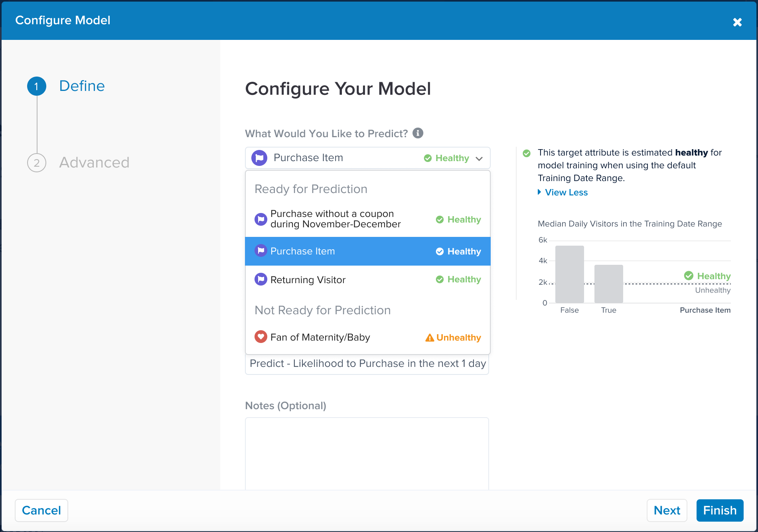Click the step 1 Define circle
The image size is (758, 532).
[x=37, y=86]
